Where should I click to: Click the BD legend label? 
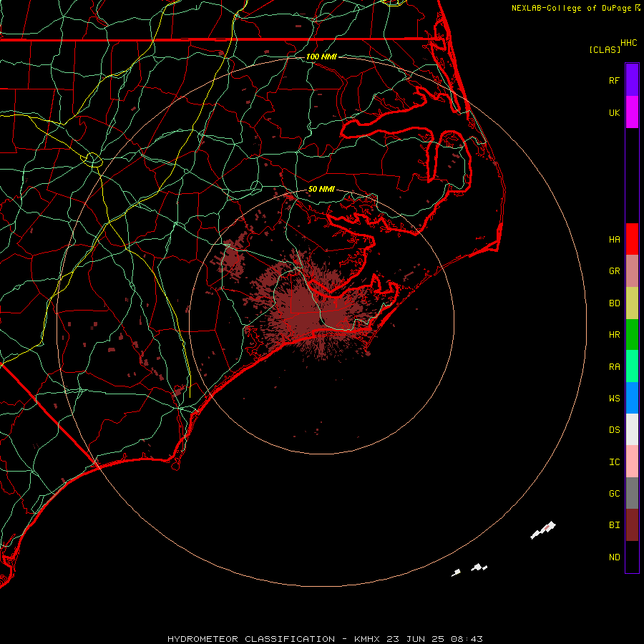(614, 303)
